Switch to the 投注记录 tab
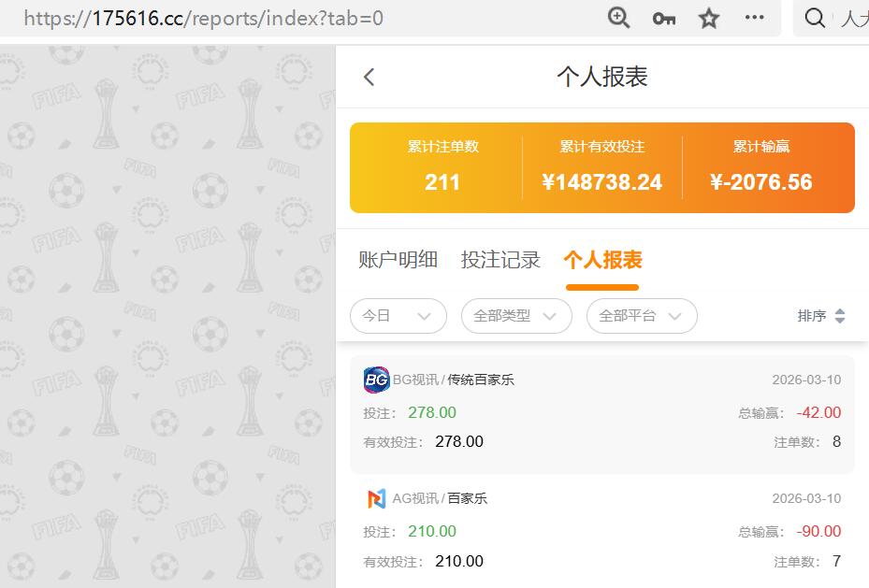The image size is (869, 588). (501, 260)
